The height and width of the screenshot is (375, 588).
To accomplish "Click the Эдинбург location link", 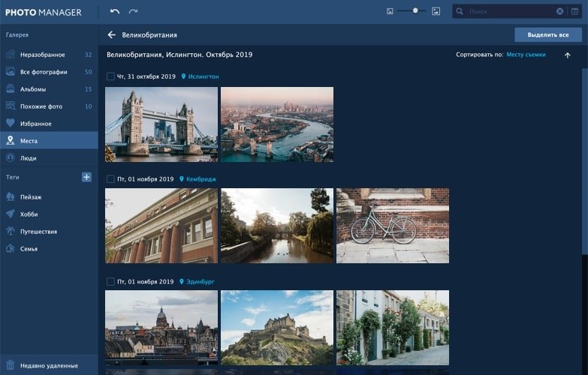I will [201, 282].
